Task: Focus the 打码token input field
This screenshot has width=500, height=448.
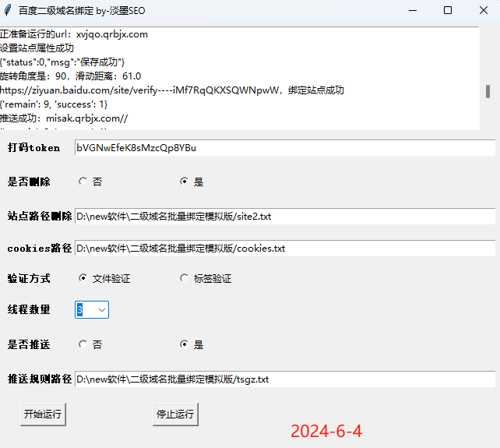Action: [285, 148]
